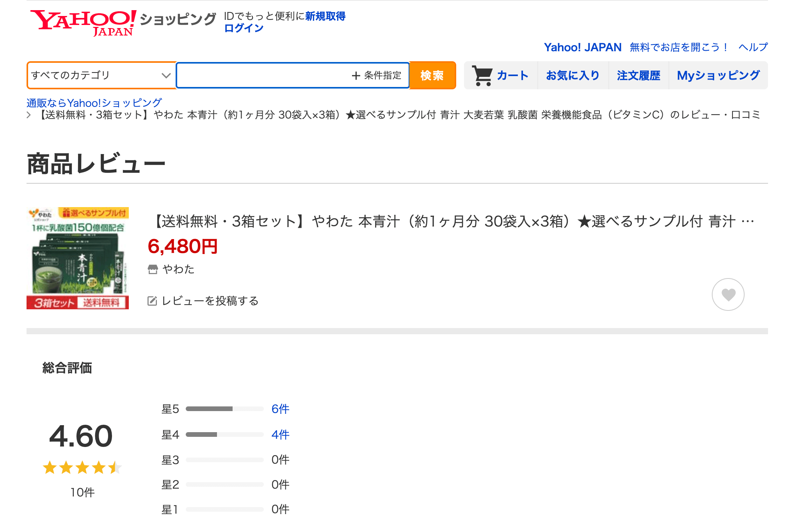793x532 pixels.
Task: Click レビューを投稿する link
Action: (210, 301)
